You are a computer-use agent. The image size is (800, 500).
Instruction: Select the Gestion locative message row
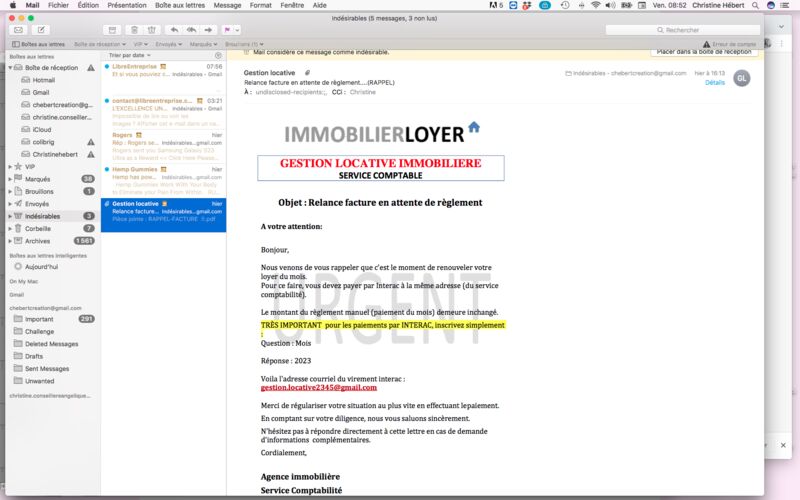click(x=163, y=215)
